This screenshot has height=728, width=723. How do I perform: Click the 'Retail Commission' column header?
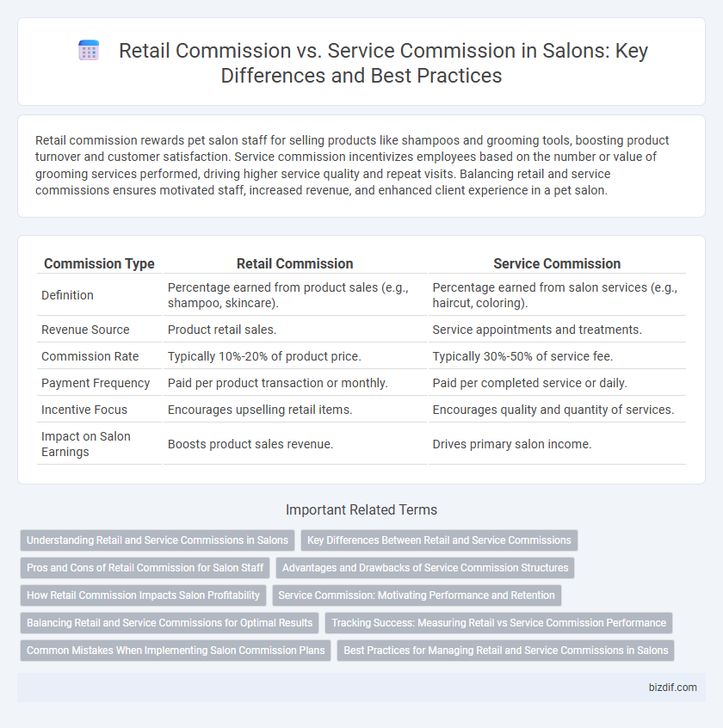(x=295, y=263)
